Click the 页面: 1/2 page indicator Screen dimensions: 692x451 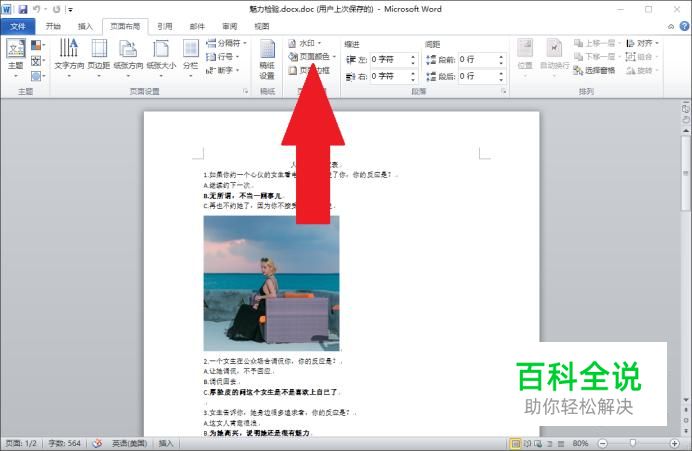[21, 443]
